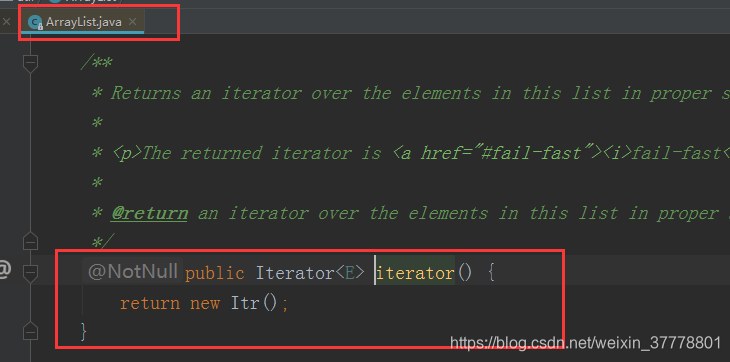Close the ArrayList.java tab

point(133,21)
